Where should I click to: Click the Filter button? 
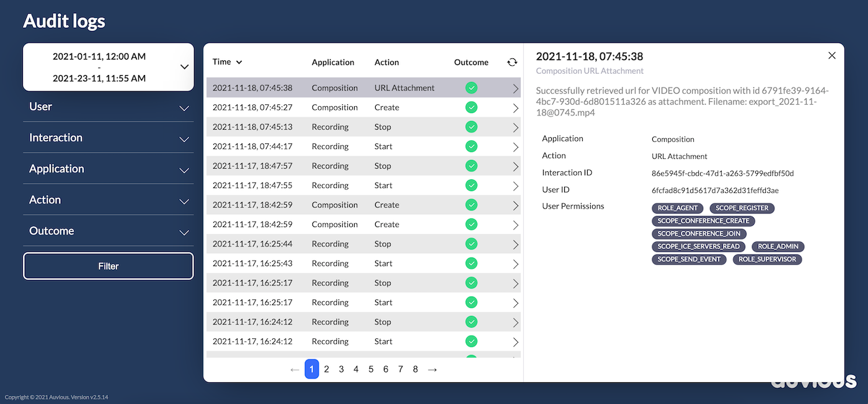[108, 266]
